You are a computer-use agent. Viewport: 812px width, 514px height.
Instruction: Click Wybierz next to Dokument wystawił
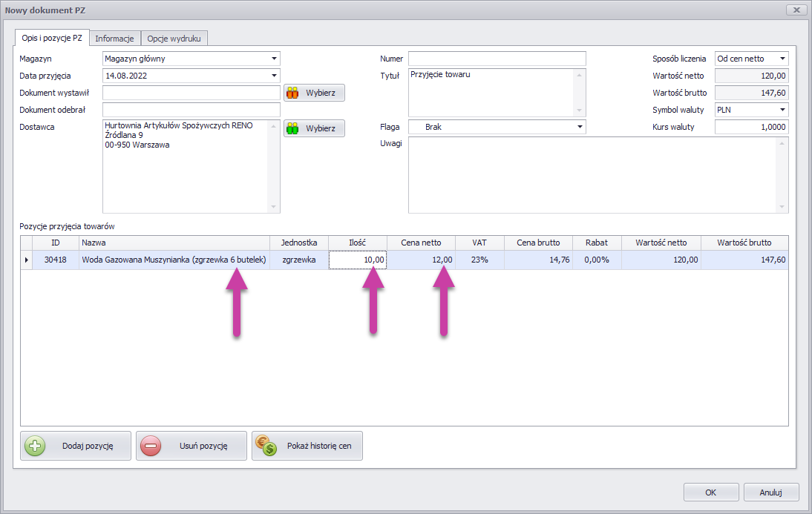(x=315, y=93)
